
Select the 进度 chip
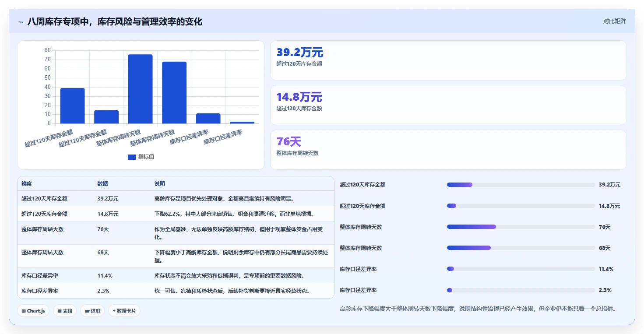(x=92, y=311)
